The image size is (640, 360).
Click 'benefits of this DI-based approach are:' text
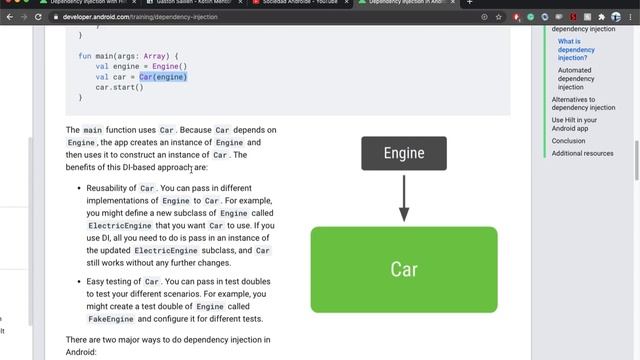(x=137, y=167)
